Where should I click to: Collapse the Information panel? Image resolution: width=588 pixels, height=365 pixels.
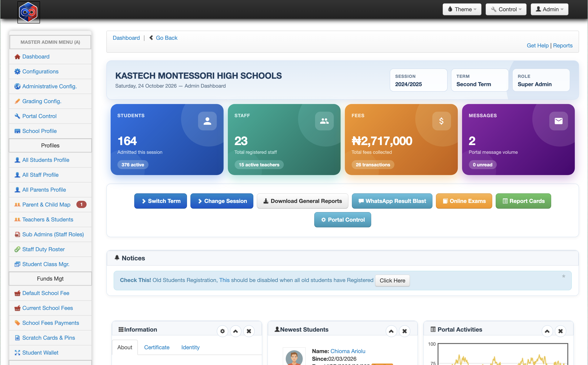pos(235,331)
